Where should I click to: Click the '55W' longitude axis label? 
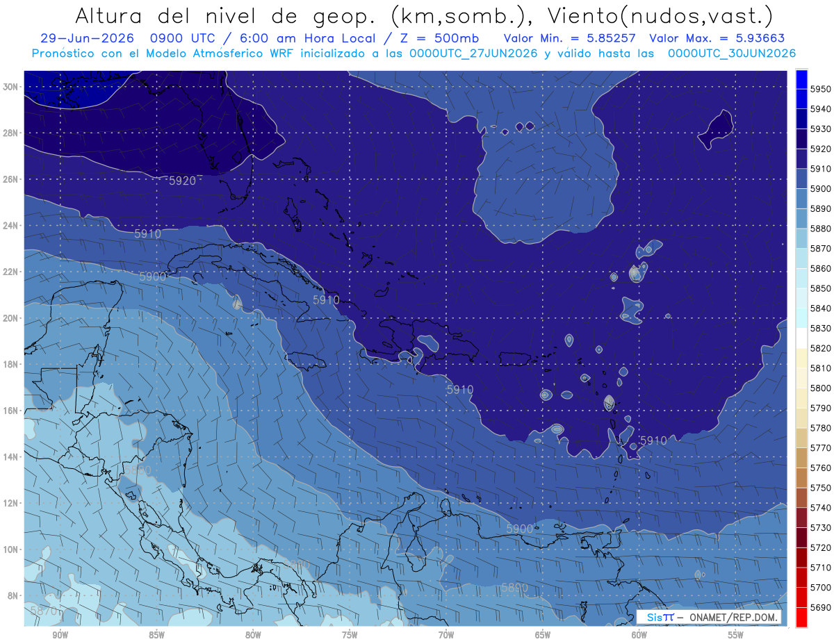(736, 636)
